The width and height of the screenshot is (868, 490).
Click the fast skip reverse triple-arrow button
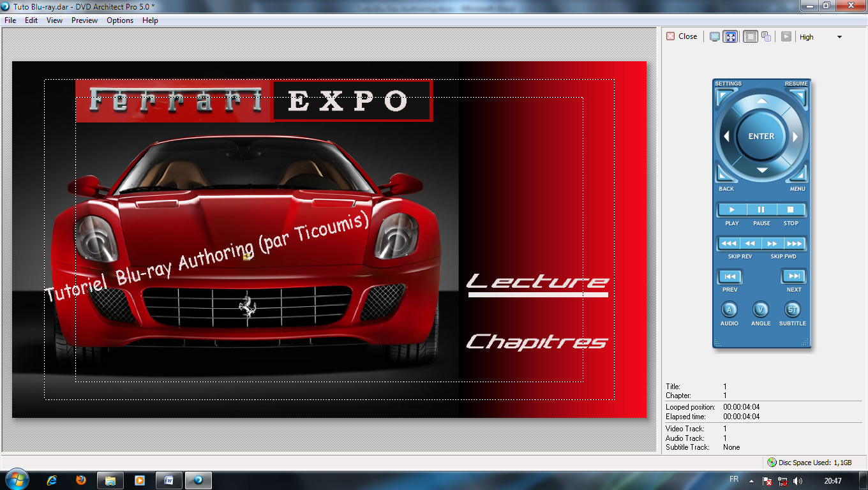[x=729, y=244]
